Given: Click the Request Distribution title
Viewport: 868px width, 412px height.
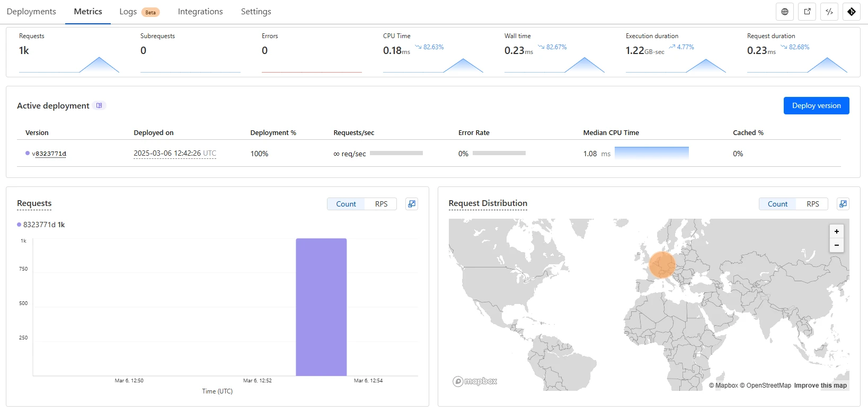Looking at the screenshot, I should (488, 203).
